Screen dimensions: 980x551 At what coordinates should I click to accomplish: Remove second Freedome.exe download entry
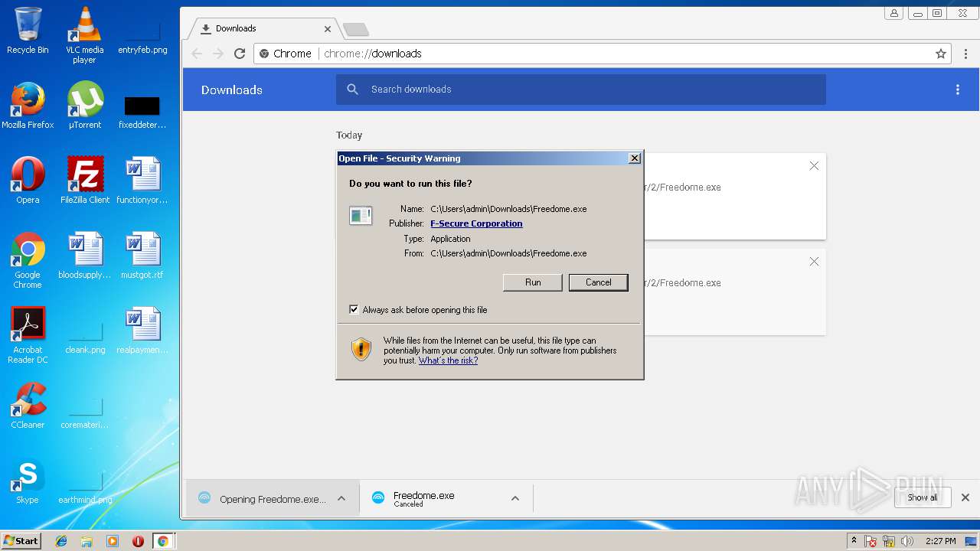click(x=814, y=262)
